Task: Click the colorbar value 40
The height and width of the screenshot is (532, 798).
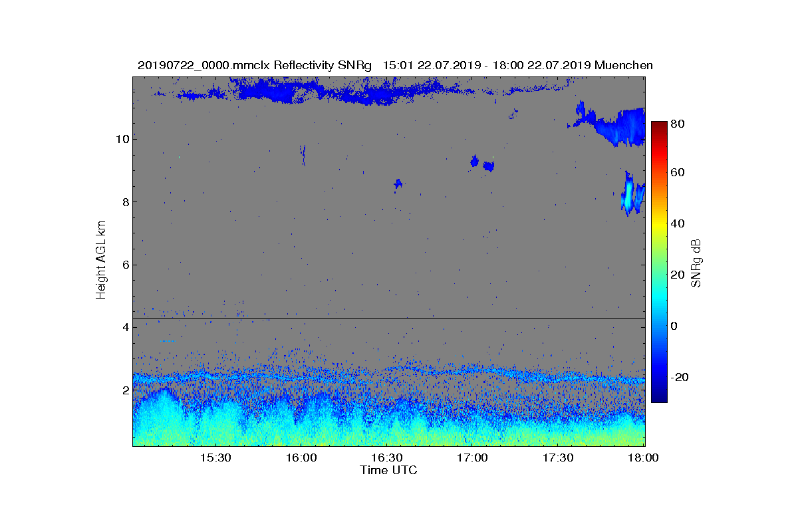Action: point(678,223)
